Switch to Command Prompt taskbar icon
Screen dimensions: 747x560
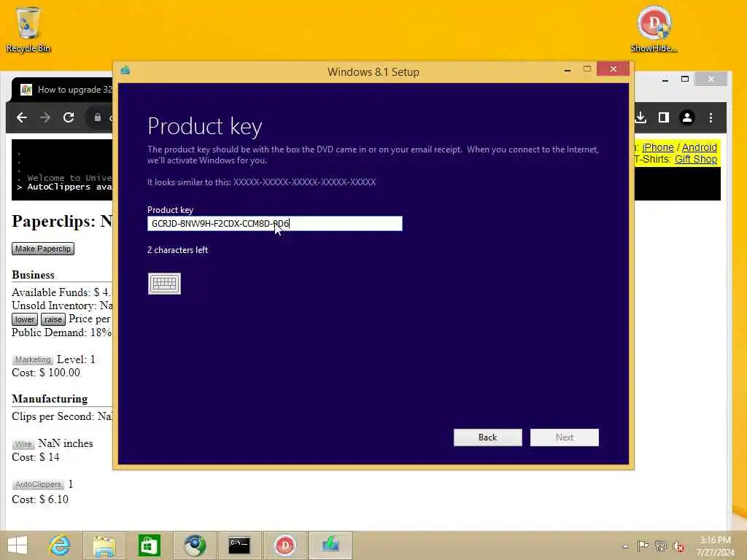(239, 545)
